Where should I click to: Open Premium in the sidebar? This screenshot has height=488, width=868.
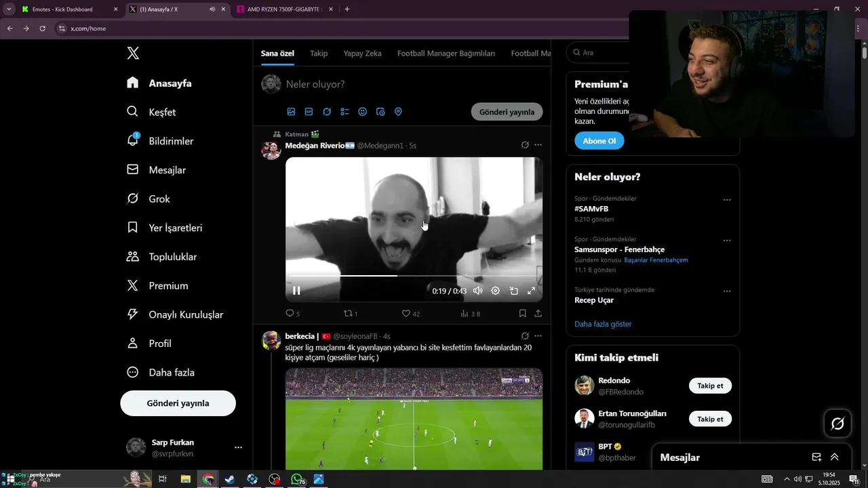157,285
